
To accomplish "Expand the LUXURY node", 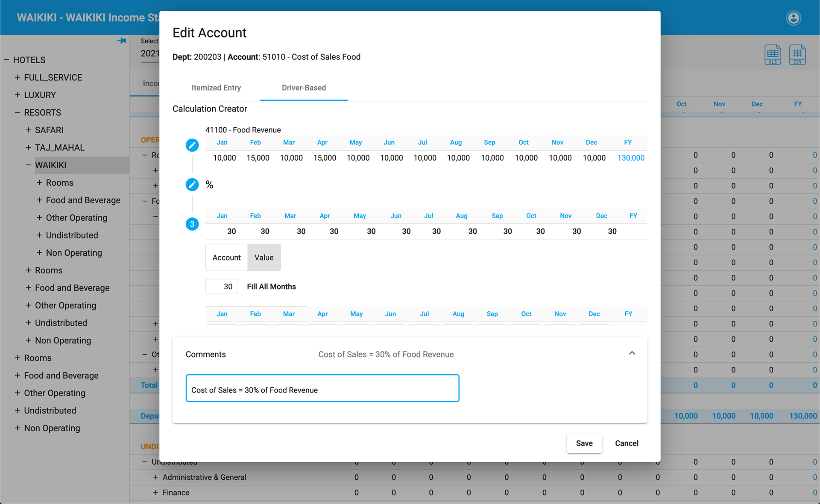I will tap(18, 95).
